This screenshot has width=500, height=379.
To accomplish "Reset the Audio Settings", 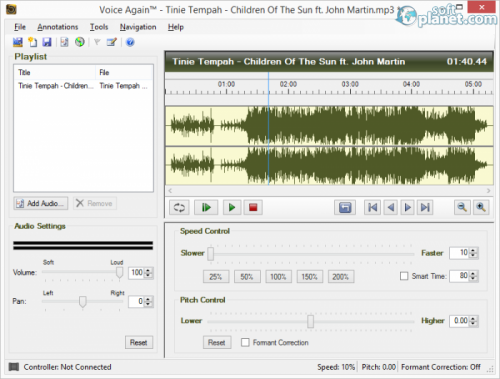I will tap(139, 342).
